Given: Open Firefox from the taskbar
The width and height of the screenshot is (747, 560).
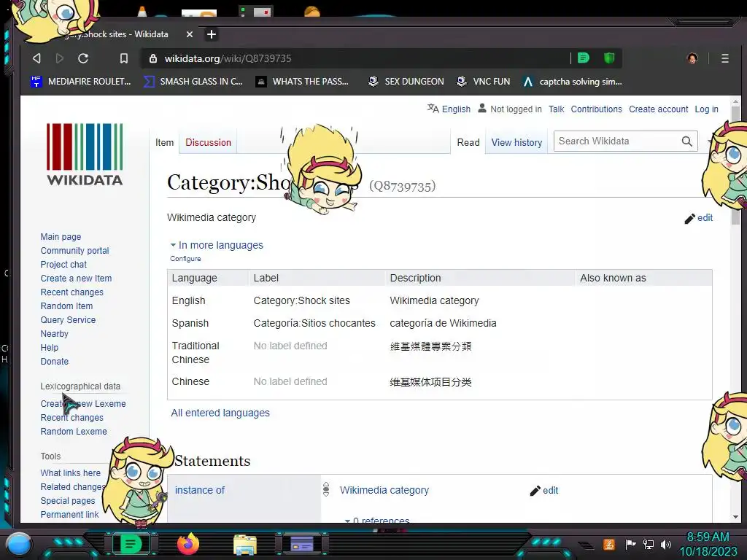Looking at the screenshot, I should point(188,544).
